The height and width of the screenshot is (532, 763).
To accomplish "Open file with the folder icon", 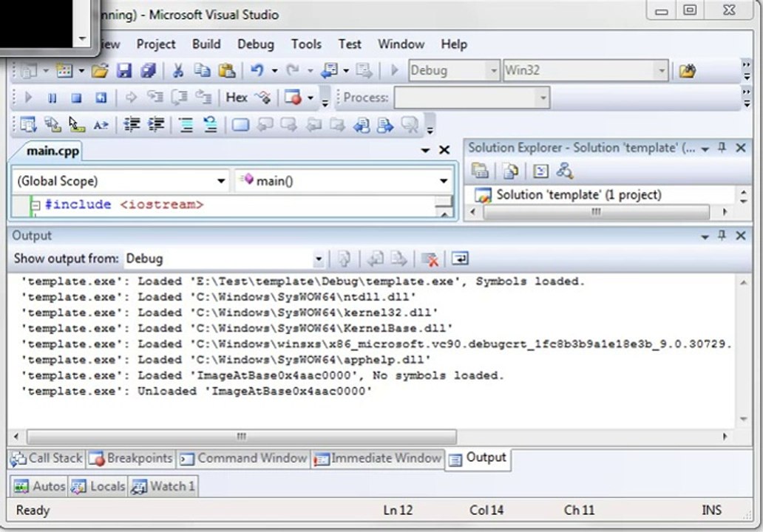I will (x=100, y=71).
